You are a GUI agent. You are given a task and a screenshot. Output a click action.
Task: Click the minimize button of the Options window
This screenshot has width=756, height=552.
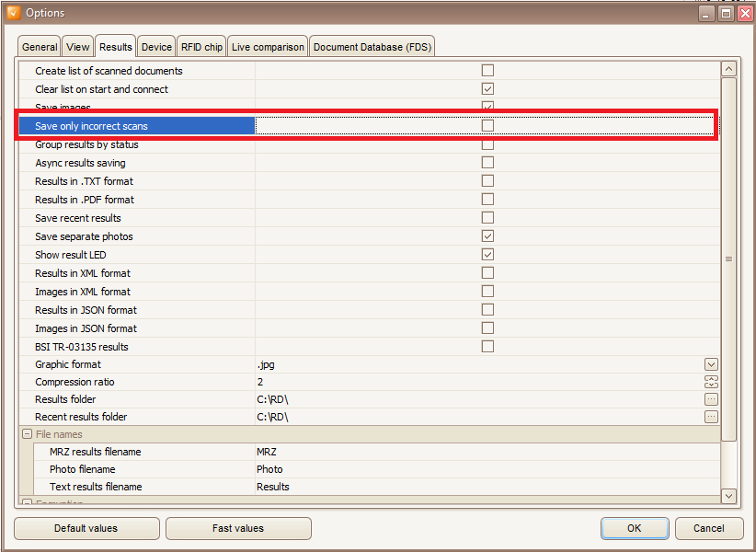[704, 13]
